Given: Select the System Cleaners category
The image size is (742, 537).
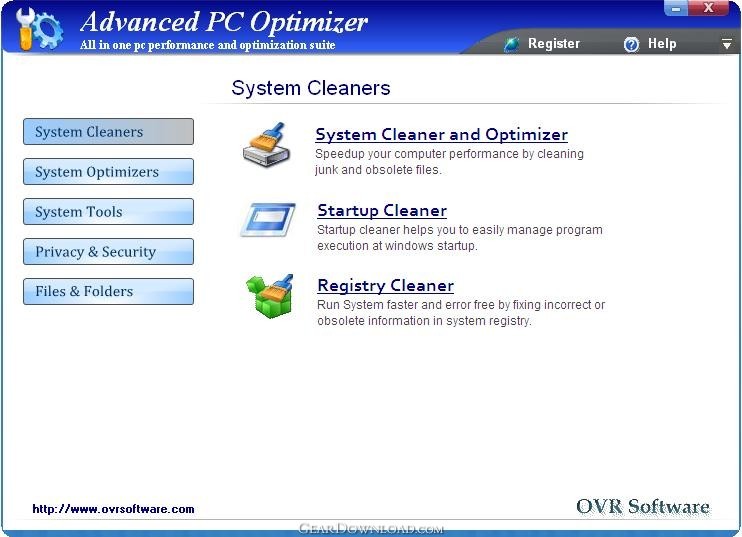Looking at the screenshot, I should [x=108, y=132].
